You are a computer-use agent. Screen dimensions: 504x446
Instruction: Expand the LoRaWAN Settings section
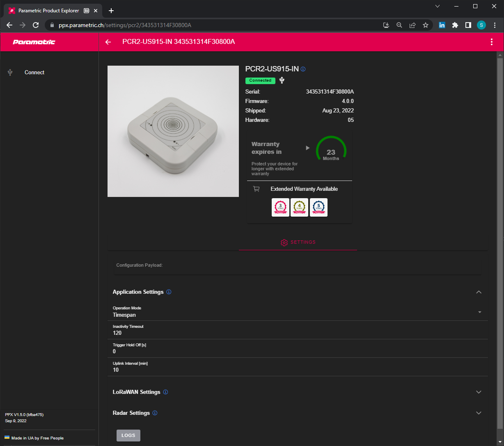point(478,392)
